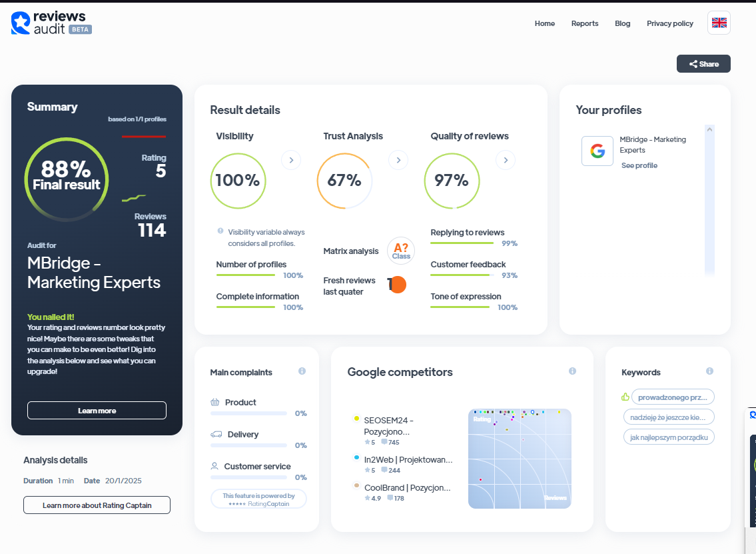Image resolution: width=756 pixels, height=554 pixels.
Task: Click the Share button
Action: [x=703, y=64]
